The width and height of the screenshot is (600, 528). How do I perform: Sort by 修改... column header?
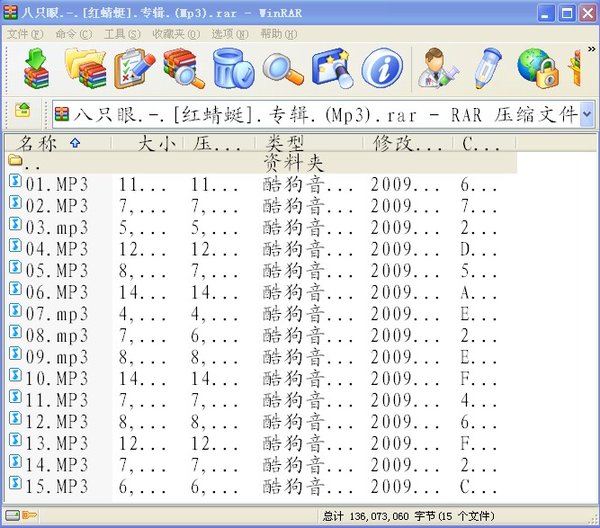[x=408, y=143]
